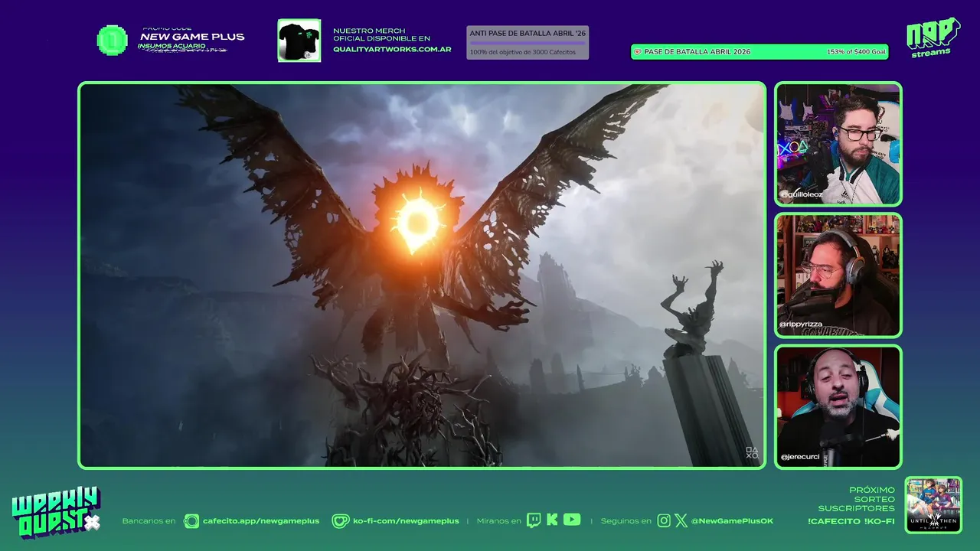The image size is (980, 551).
Task: Click the NEW GAME PLUS promo code text
Action: (192, 37)
